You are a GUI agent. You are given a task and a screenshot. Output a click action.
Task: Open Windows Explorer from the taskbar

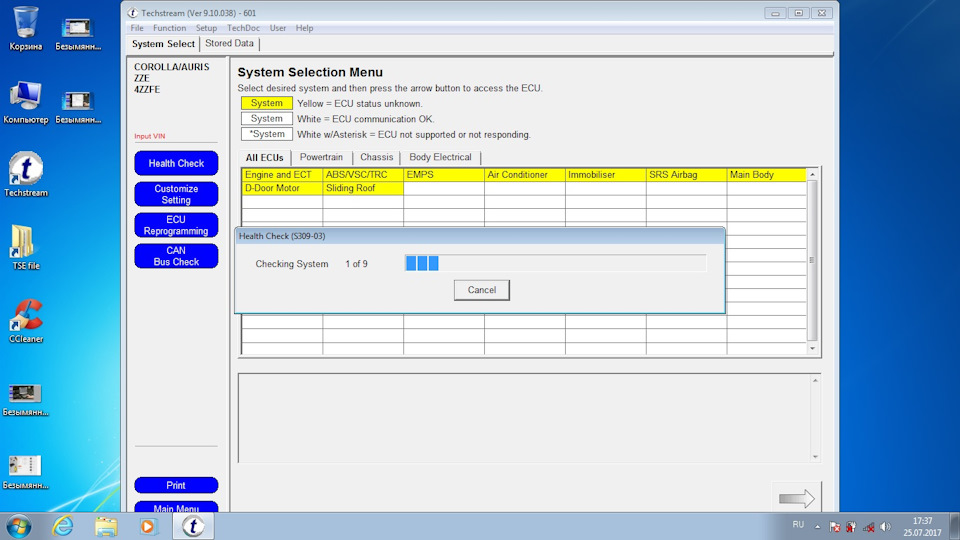(x=106, y=527)
